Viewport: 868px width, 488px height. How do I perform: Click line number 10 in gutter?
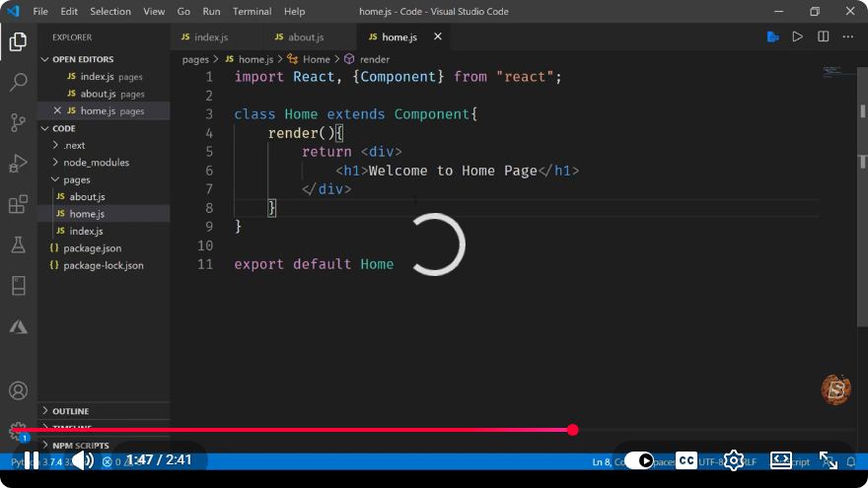pos(205,245)
